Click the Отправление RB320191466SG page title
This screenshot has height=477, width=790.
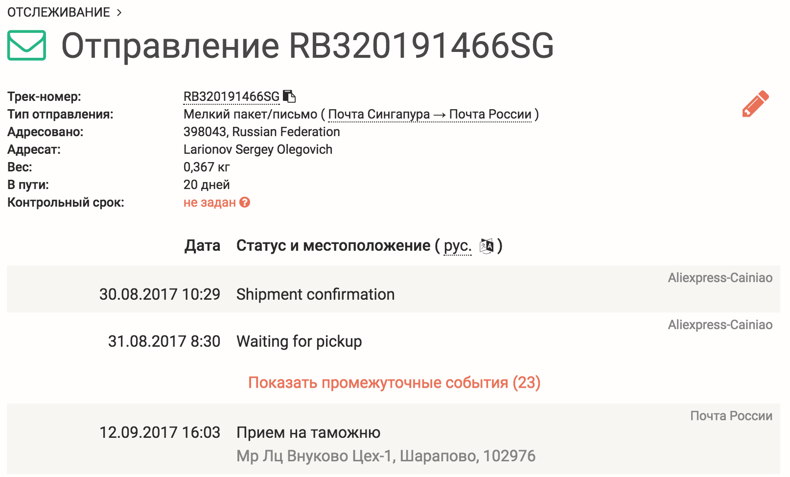point(307,46)
